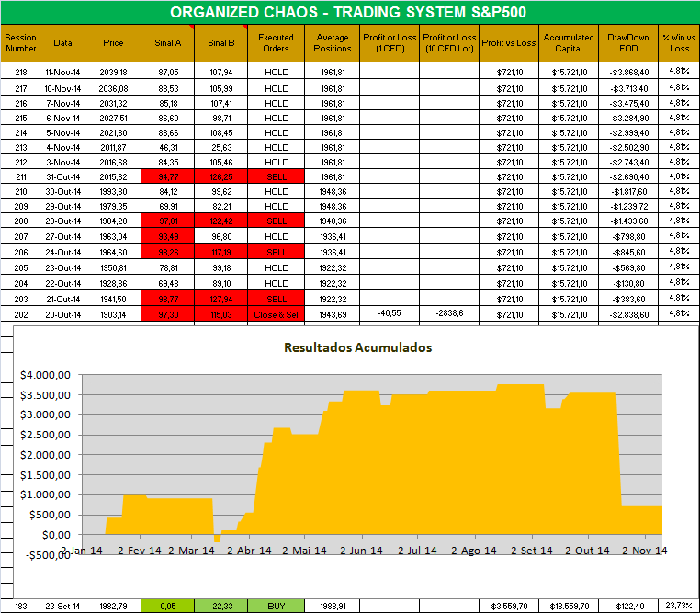
Task: Select green Sinal A value 0,05
Action: coord(168,606)
